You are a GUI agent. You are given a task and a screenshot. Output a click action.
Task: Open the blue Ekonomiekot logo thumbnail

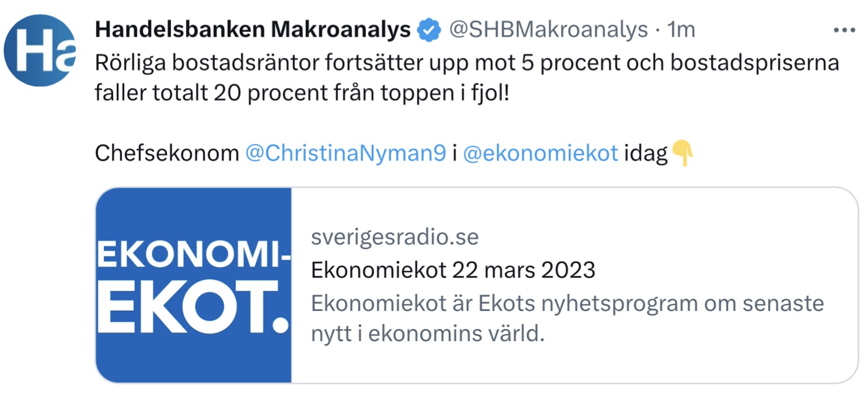click(194, 285)
